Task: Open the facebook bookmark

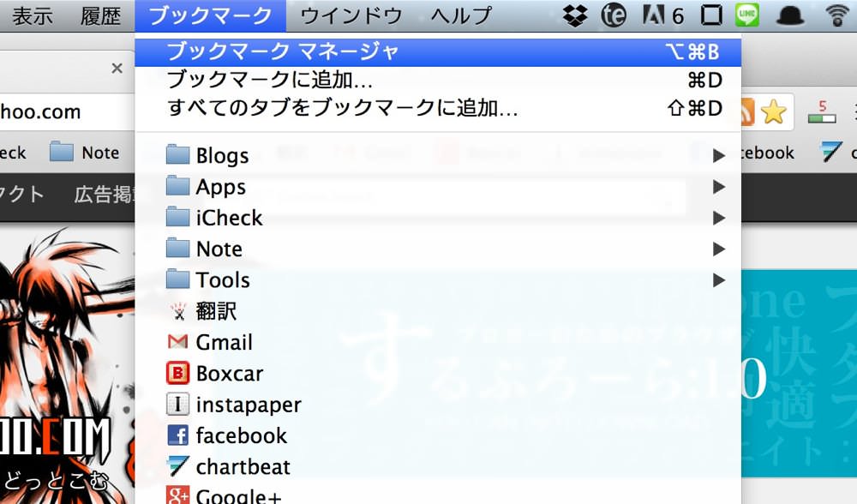Action: pos(438,435)
